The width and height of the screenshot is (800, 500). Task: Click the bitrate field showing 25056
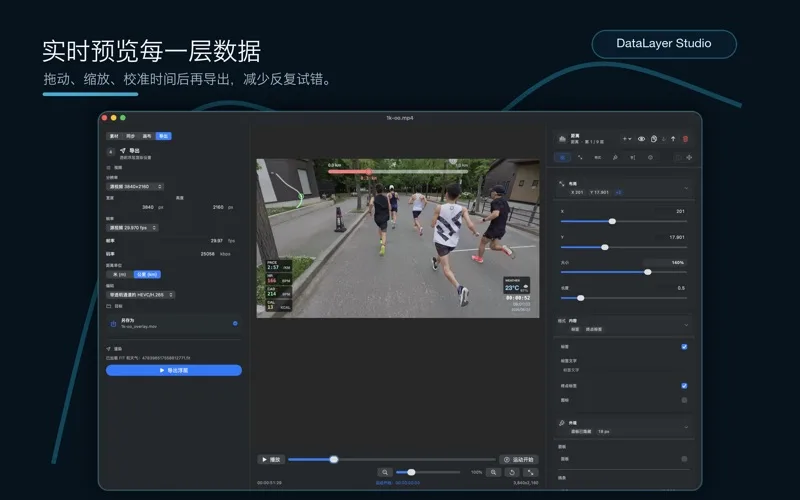point(207,254)
